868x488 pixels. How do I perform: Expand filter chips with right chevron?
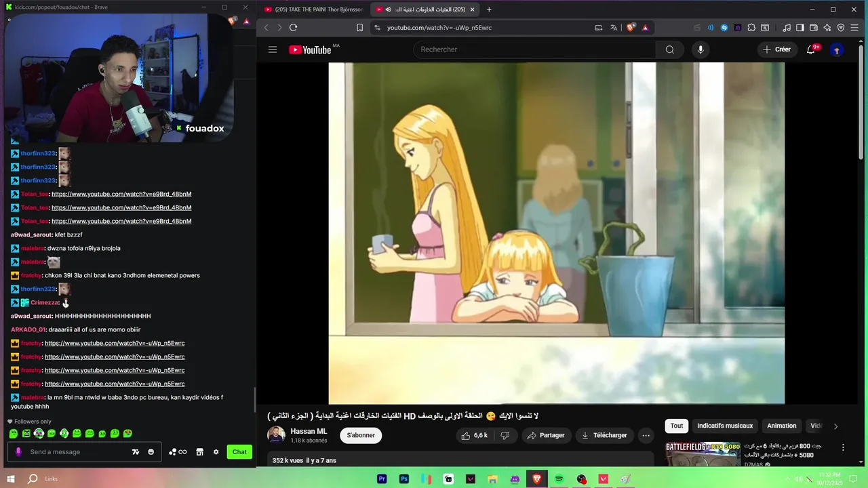[835, 426]
